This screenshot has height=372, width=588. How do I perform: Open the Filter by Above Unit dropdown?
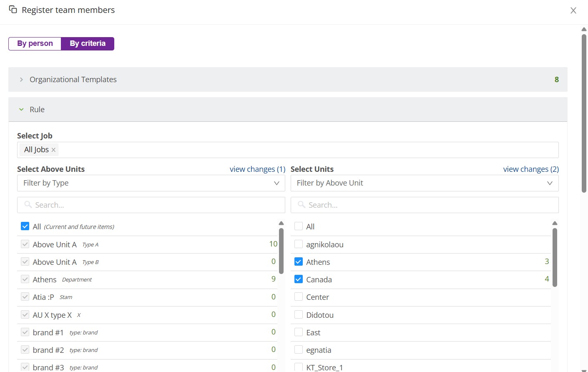pyautogui.click(x=425, y=183)
